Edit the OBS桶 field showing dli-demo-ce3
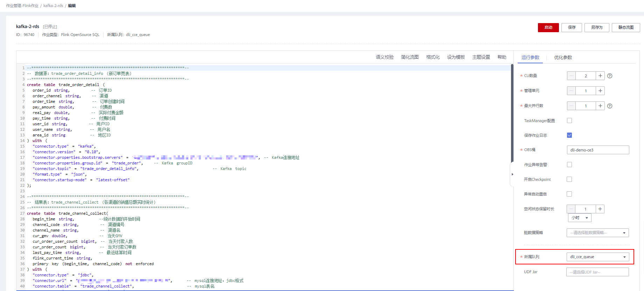Image resolution: width=644 pixels, height=291 pixels. click(x=598, y=150)
